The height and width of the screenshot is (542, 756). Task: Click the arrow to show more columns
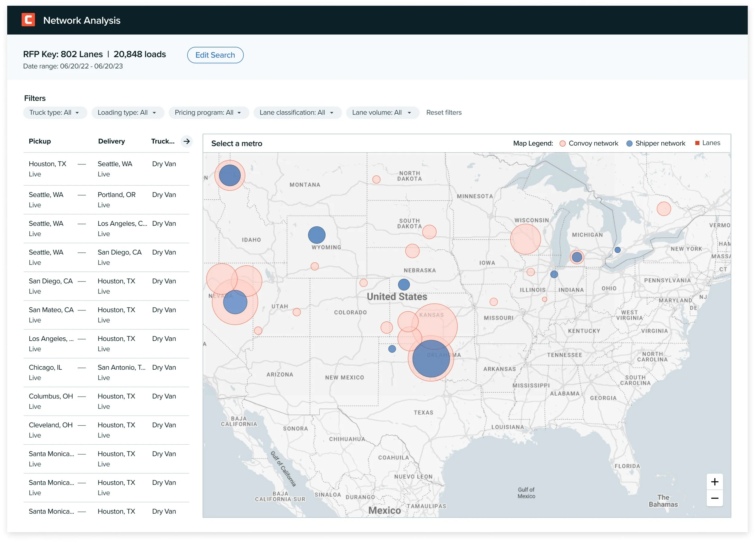(x=187, y=141)
